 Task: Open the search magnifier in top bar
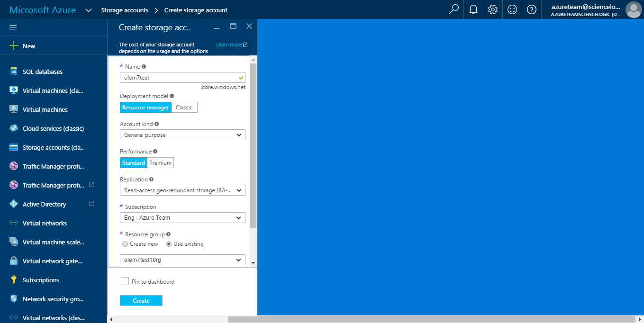[x=454, y=9]
